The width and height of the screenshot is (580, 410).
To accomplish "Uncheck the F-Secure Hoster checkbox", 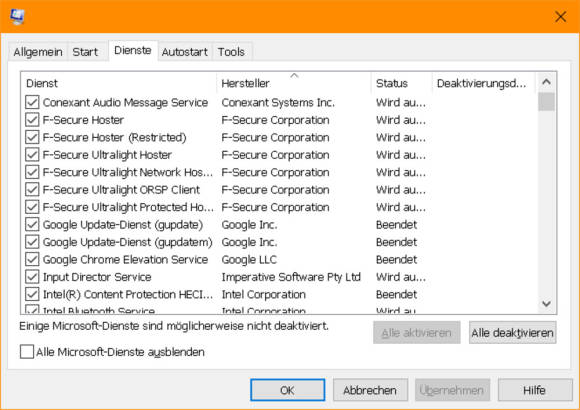I will coord(32,120).
